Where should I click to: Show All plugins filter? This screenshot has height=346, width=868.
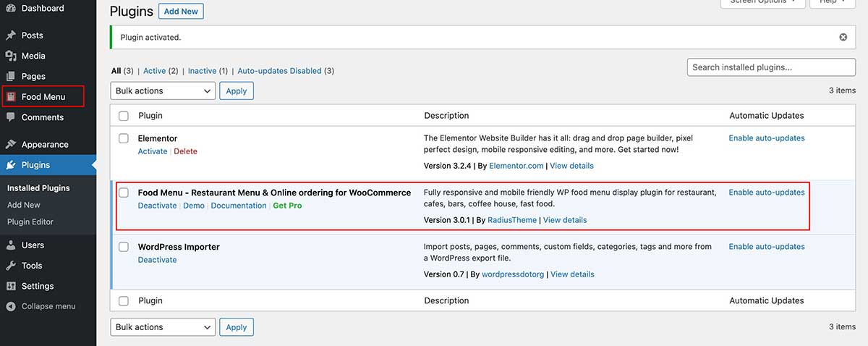116,71
